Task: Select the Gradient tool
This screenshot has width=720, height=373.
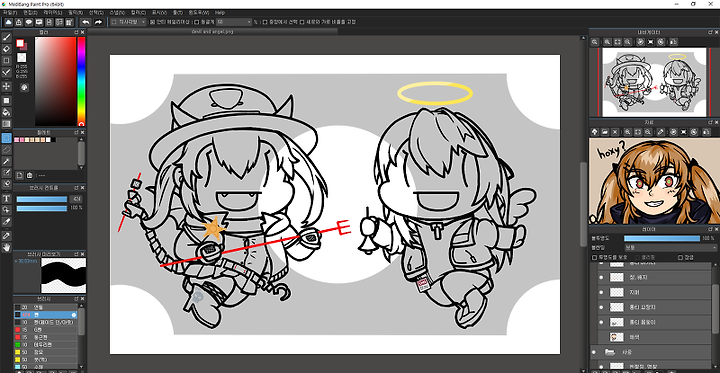Action: tap(6, 124)
